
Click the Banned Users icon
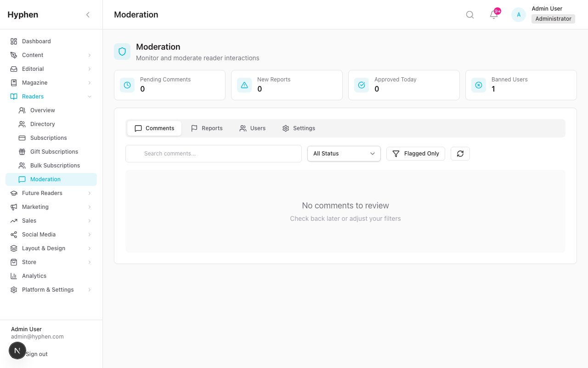tap(478, 85)
